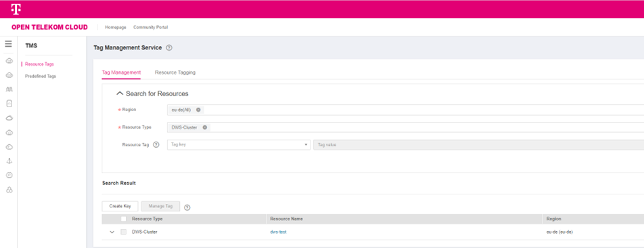Select Predefined Tags in TMS menu
644x248 pixels.
point(41,76)
